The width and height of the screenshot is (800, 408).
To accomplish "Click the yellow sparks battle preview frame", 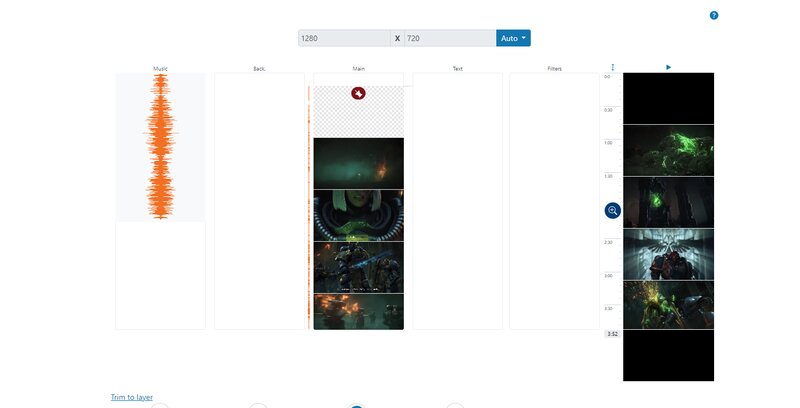I will tap(668, 305).
